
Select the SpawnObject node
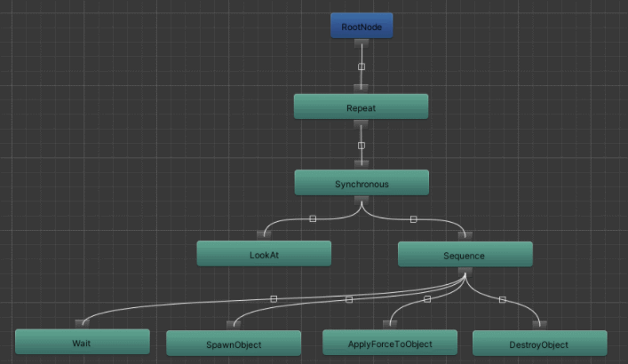point(234,344)
